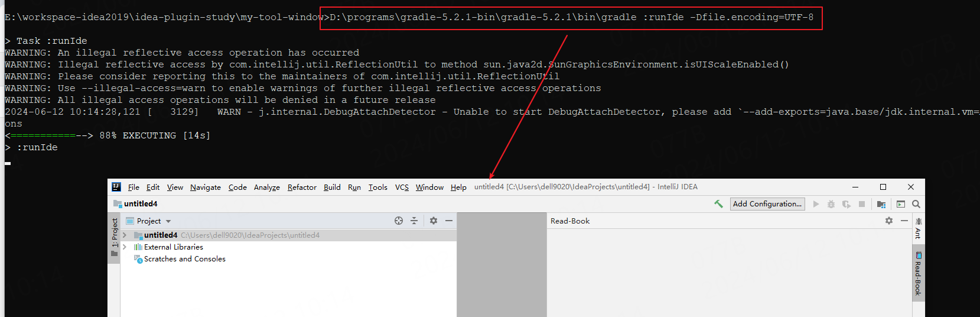Open the Edit menu
This screenshot has width=980, height=317.
(x=153, y=187)
